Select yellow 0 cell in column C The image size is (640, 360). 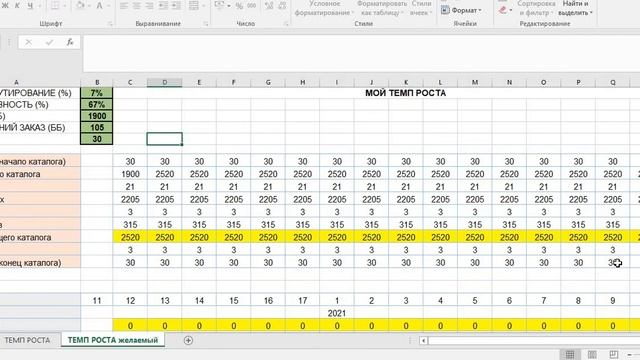click(x=130, y=326)
